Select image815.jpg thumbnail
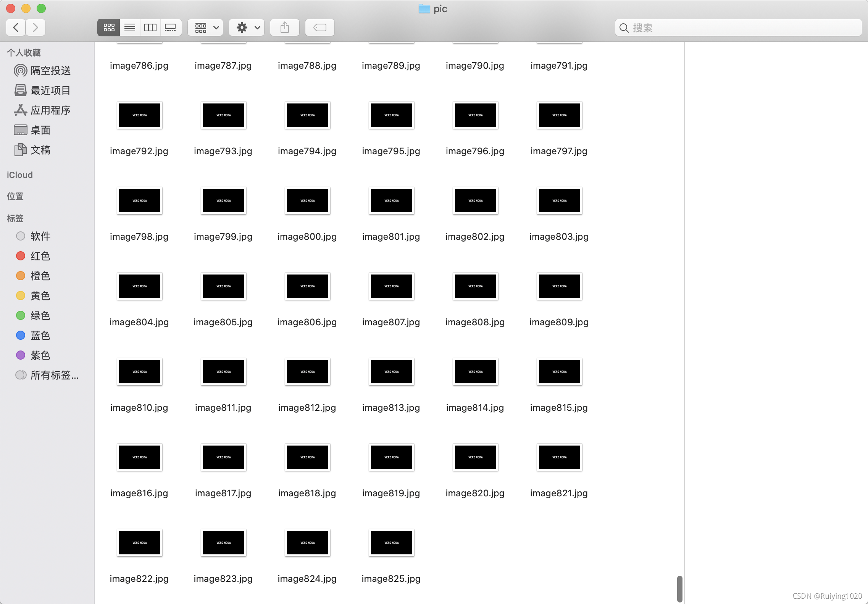 pos(560,371)
